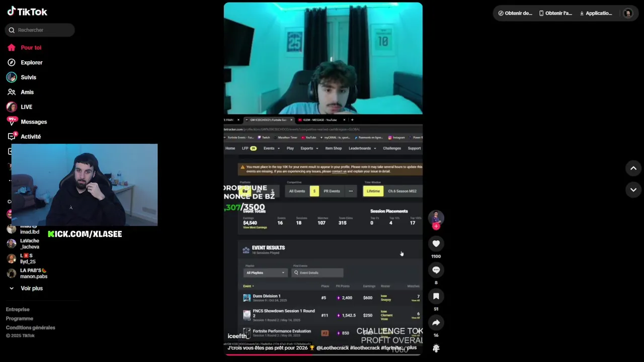The image size is (644, 362).
Task: Open the spinning music disc icon
Action: [x=436, y=348]
